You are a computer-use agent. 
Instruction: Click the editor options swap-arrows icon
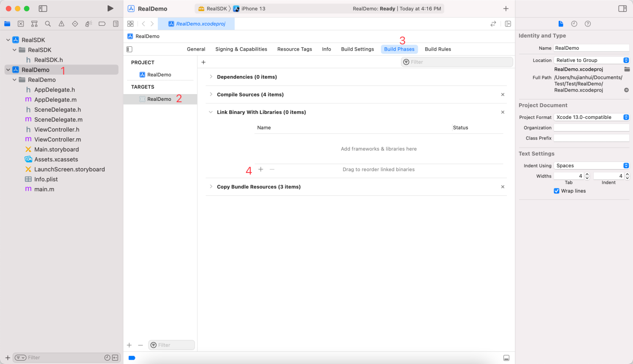coord(493,24)
